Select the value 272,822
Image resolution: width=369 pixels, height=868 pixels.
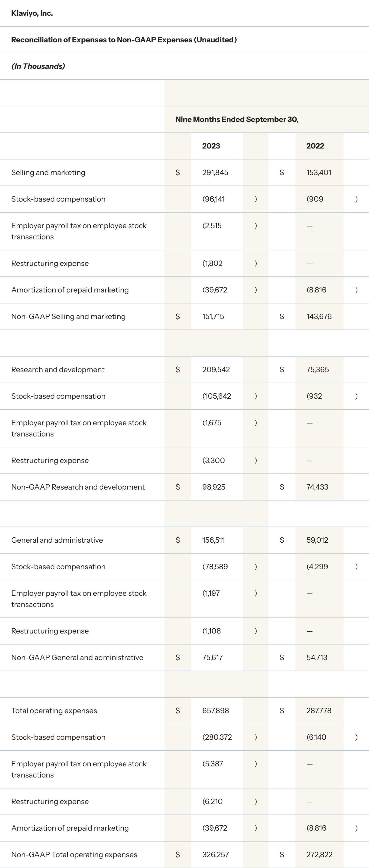[319, 855]
